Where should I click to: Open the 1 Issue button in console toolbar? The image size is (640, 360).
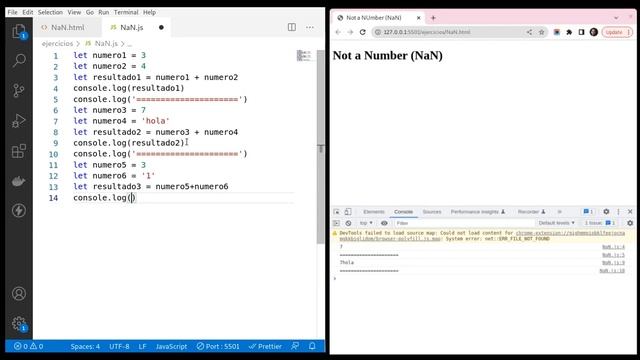(x=600, y=223)
